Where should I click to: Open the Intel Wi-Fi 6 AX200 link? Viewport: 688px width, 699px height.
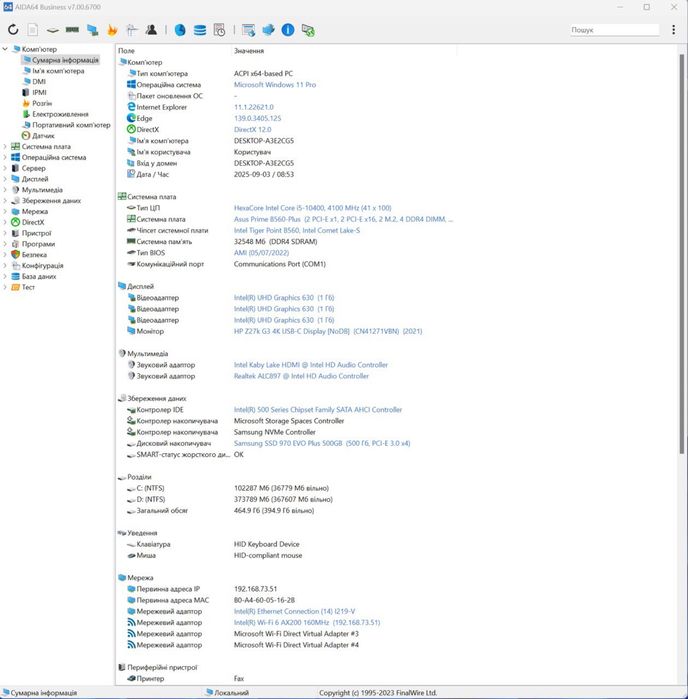coord(307,622)
